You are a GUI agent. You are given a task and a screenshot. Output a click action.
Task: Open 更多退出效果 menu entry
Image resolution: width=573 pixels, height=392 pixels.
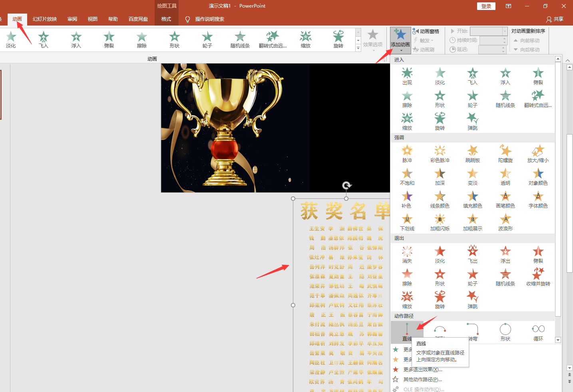[x=422, y=370]
